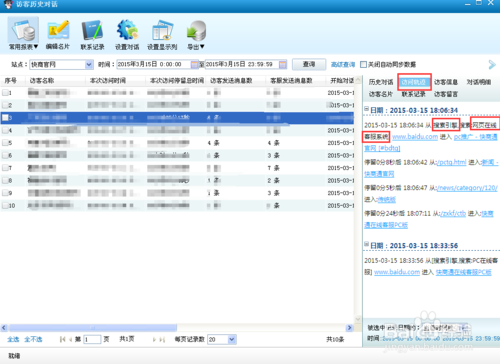Open the 常用报表 reports toolbar icon
500x364 pixels.
point(23,35)
